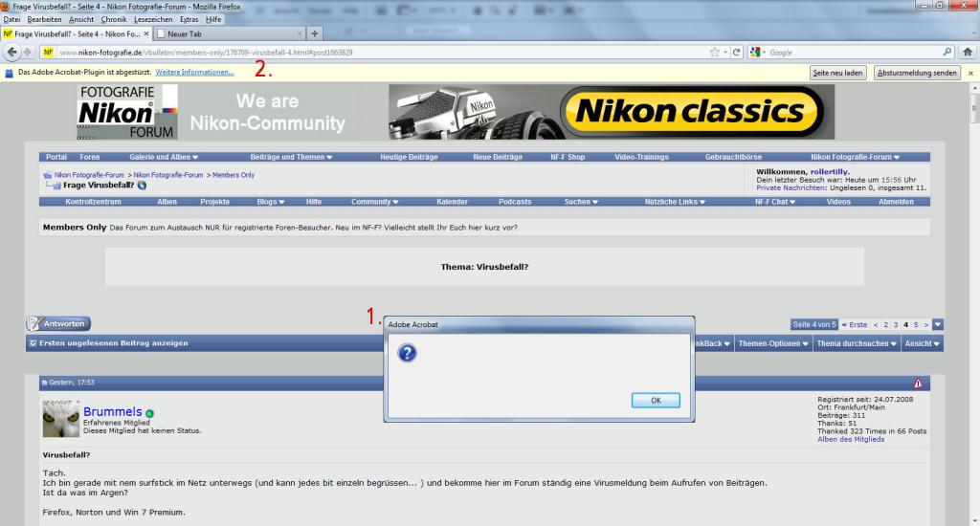Go to page 5 of thread
The height and width of the screenshot is (526, 980).
[x=916, y=325]
